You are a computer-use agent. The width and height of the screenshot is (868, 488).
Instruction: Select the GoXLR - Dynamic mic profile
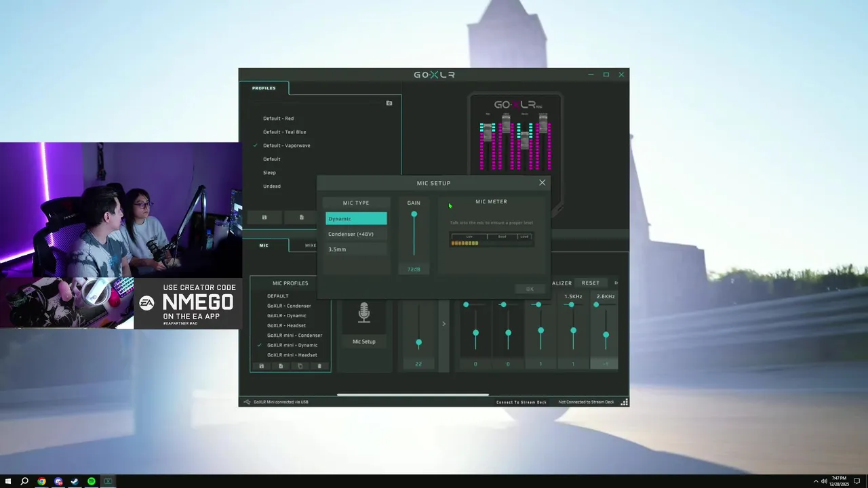pyautogui.click(x=287, y=316)
